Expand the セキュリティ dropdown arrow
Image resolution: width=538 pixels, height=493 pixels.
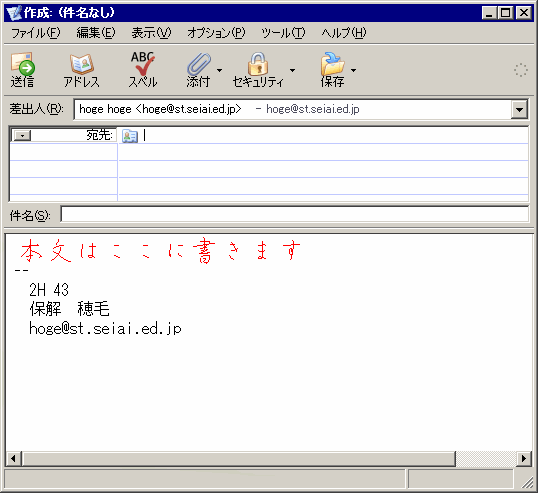point(292,70)
